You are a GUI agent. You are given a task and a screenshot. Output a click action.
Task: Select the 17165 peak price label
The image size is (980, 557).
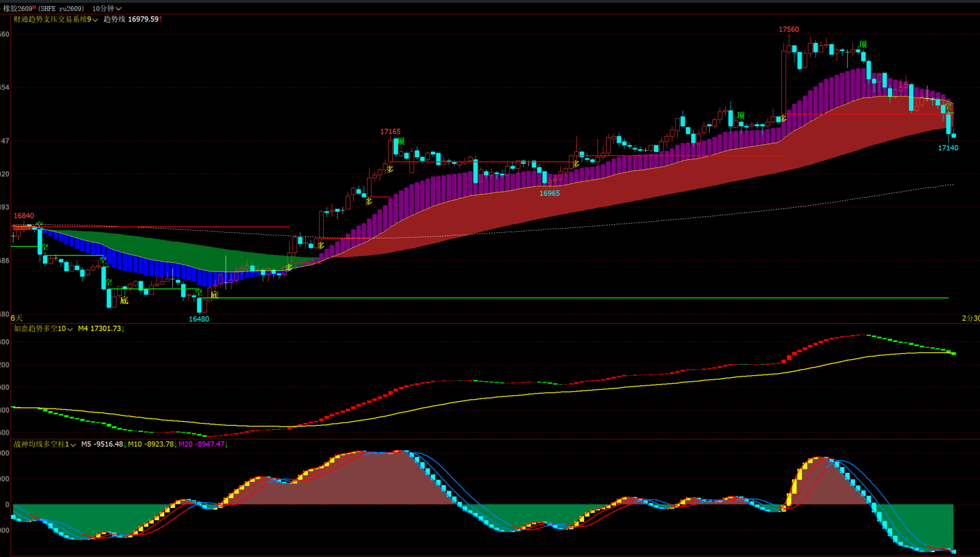click(390, 132)
